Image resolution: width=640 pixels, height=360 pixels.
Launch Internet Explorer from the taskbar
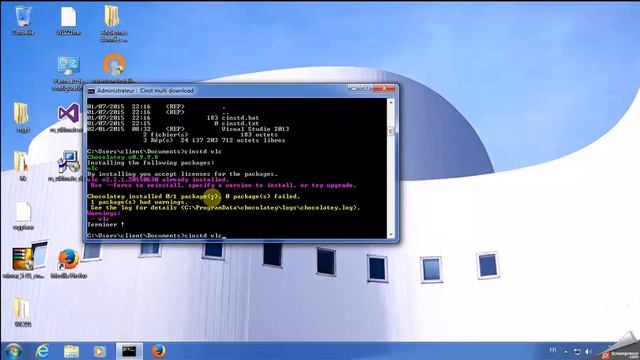[x=42, y=351]
